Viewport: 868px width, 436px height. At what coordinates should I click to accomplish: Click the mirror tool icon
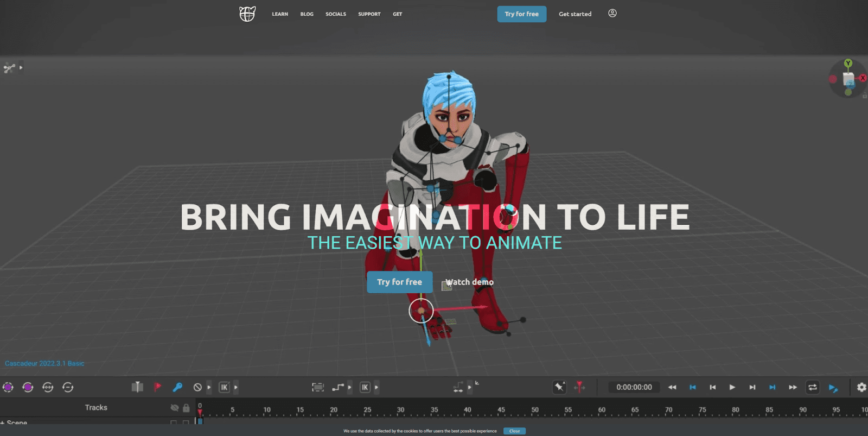[137, 387]
